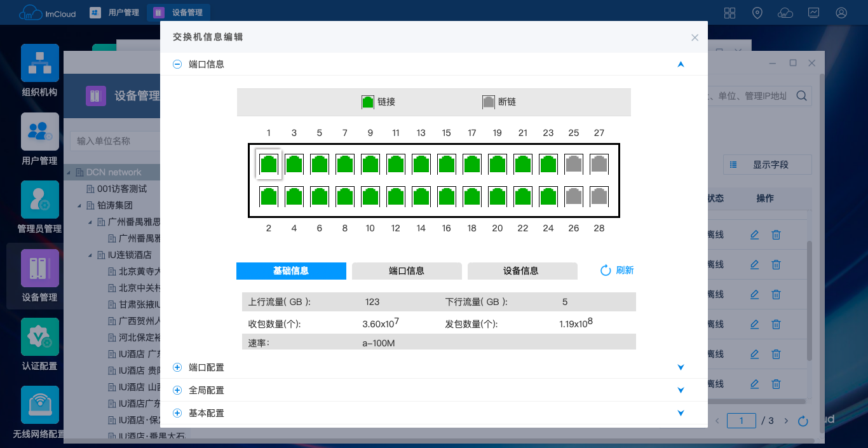868x448 pixels.
Task: Collapse the 端口信息 section
Action: [x=177, y=64]
